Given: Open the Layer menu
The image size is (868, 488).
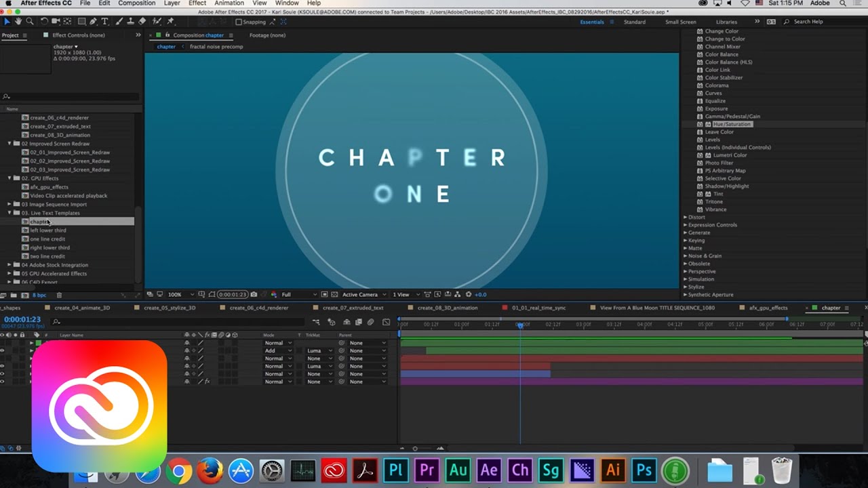Looking at the screenshot, I should pos(172,3).
